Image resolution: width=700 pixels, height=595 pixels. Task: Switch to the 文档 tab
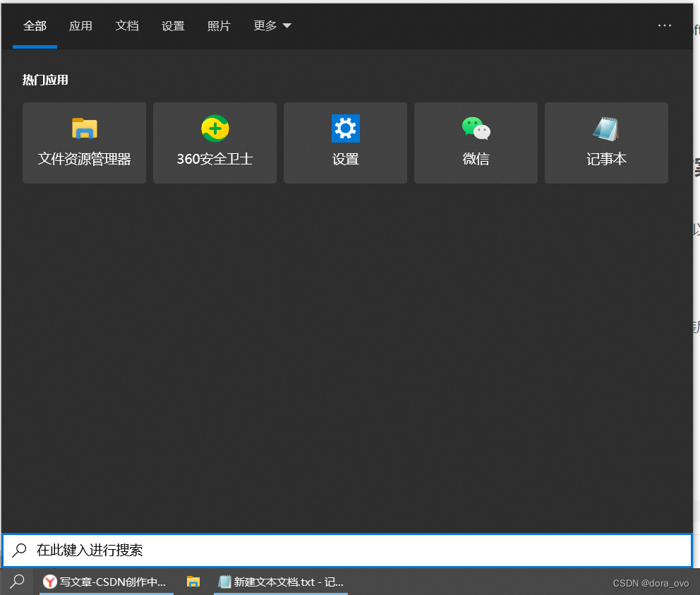point(127,26)
